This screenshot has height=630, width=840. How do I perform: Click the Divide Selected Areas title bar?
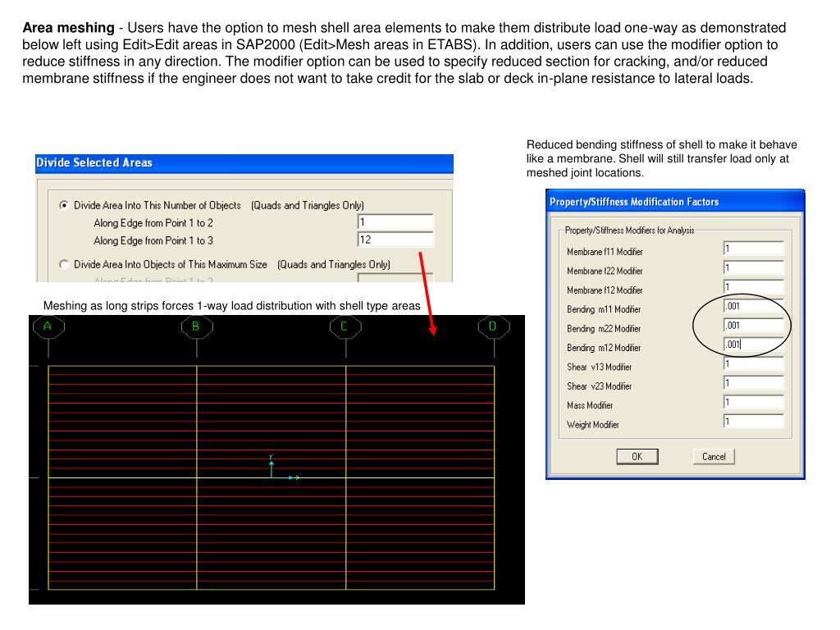point(244,163)
